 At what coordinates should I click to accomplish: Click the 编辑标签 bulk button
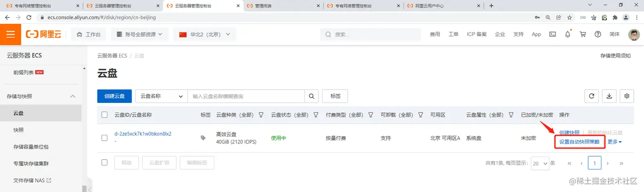point(197,163)
